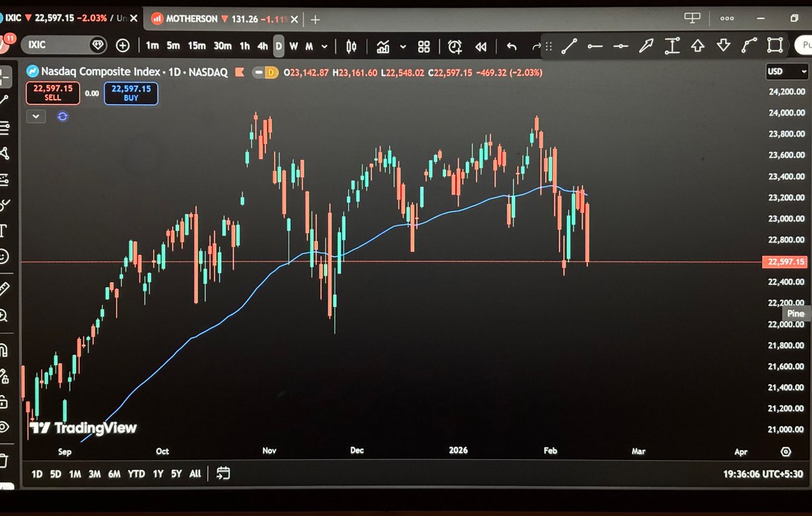The image size is (812, 516).
Task: Click the BUY 22,597.15 button
Action: point(131,93)
